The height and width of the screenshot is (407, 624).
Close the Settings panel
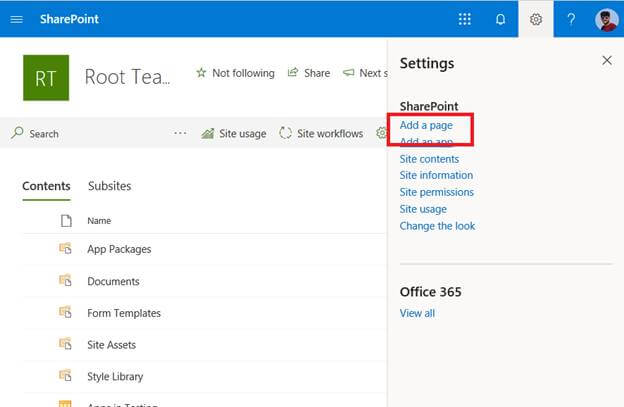607,60
